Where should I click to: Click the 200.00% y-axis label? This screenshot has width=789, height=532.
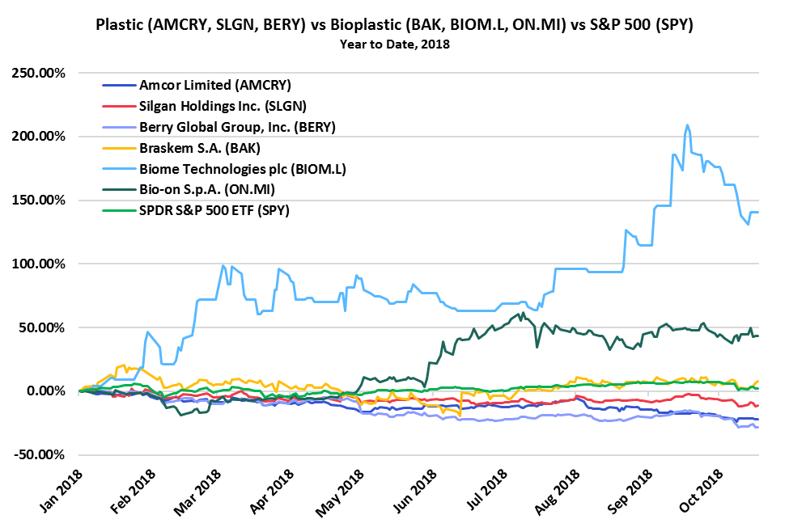[x=39, y=137]
